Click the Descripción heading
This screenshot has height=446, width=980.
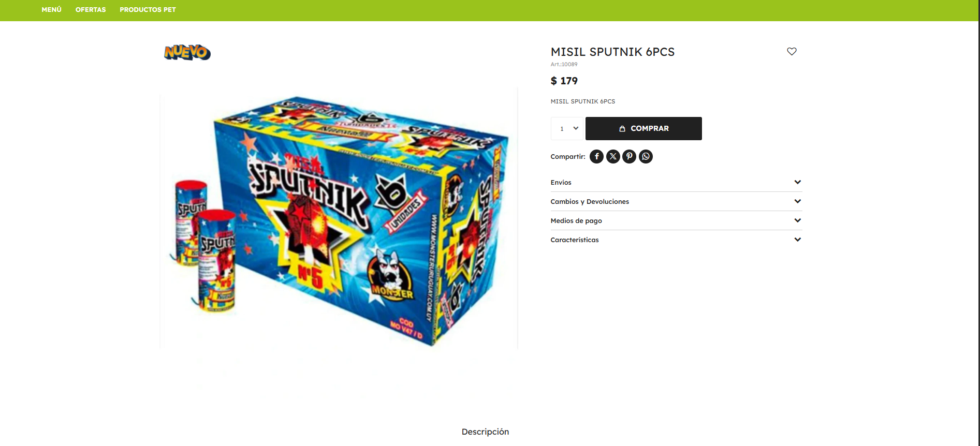[485, 432]
